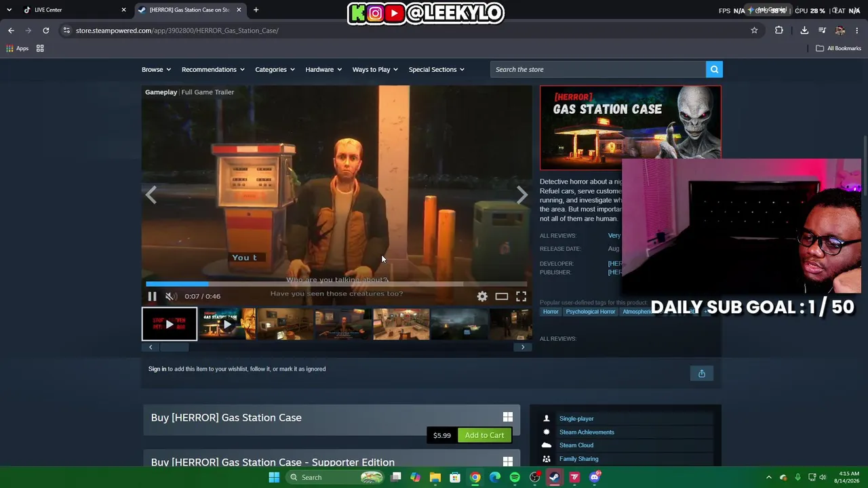Select the Gas Station Case trailer thumbnail
Screen dimensions: 868x488
(x=227, y=324)
